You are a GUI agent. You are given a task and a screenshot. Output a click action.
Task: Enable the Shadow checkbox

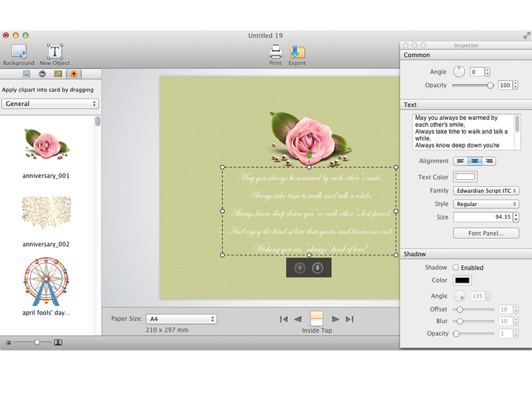click(457, 267)
